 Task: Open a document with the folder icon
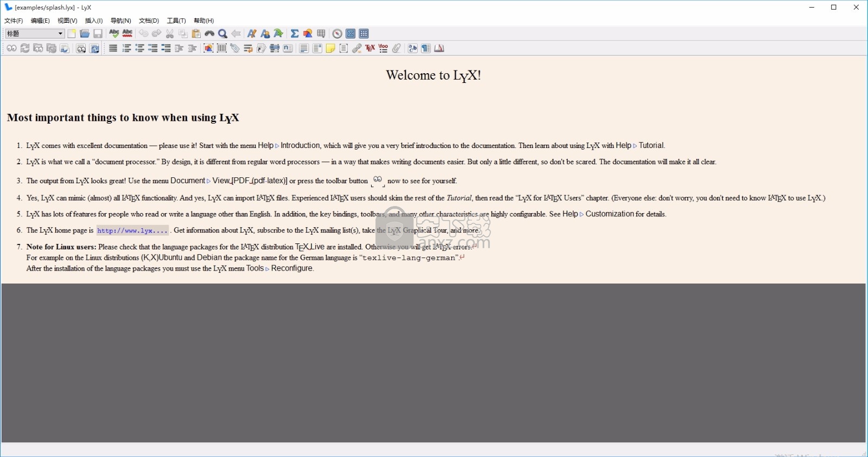coord(85,34)
